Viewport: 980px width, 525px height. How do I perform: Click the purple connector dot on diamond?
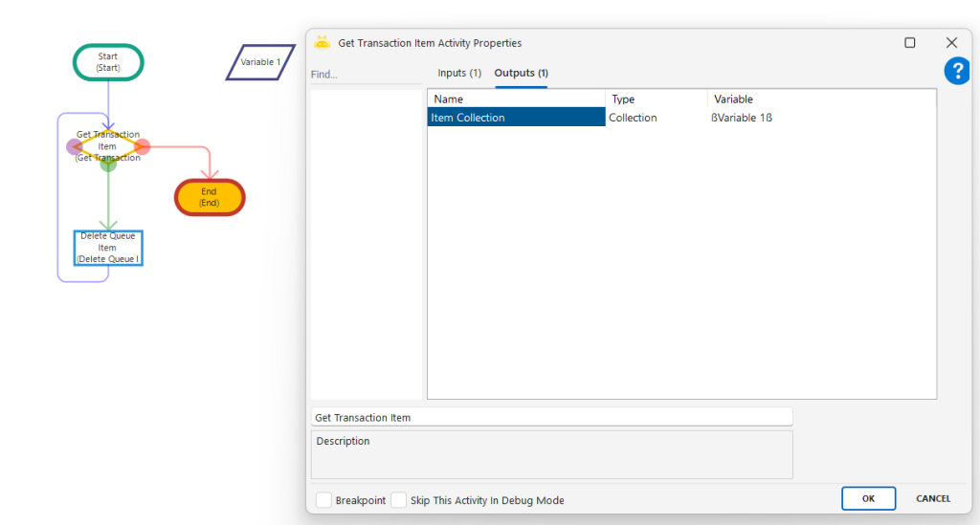(x=74, y=146)
